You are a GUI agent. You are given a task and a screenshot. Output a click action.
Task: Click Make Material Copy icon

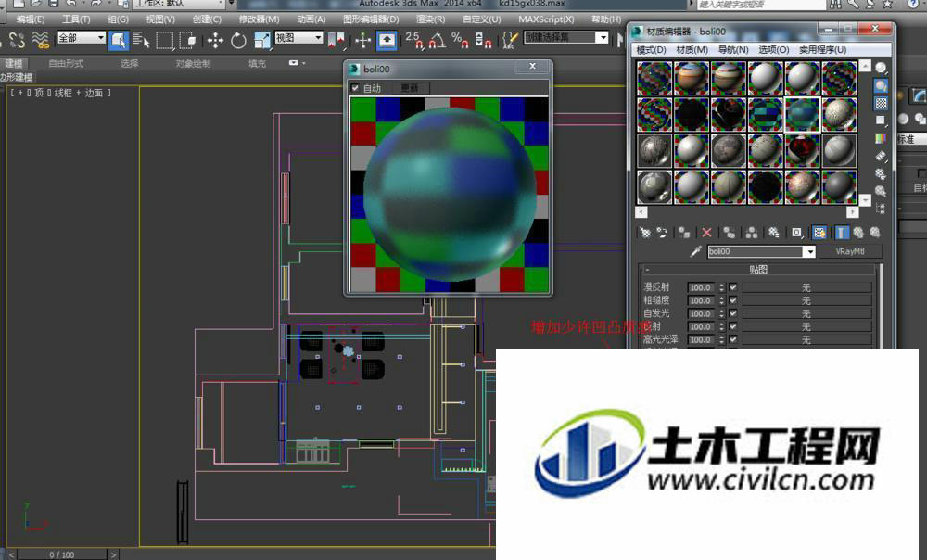point(729,233)
